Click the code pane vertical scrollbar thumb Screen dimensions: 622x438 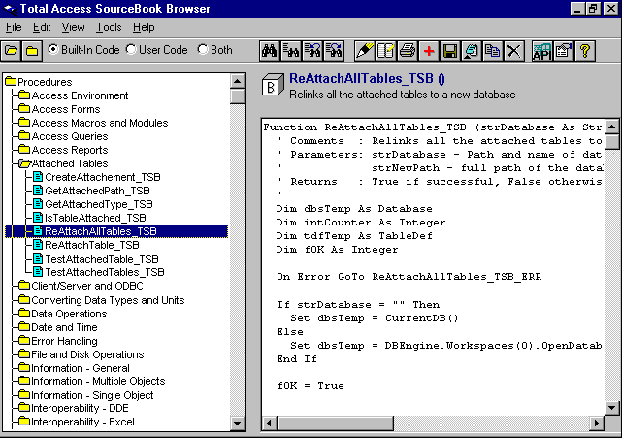point(612,142)
